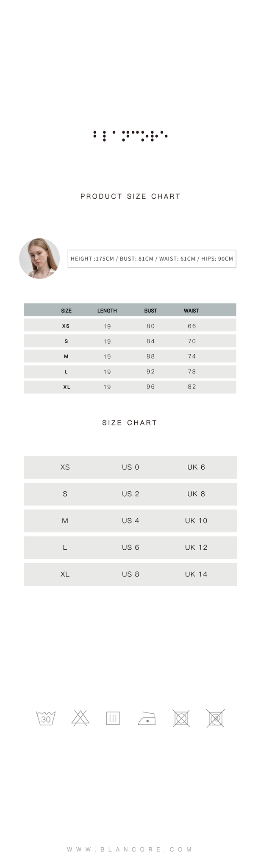
Task: Click the do not bleach icon
Action: click(80, 718)
